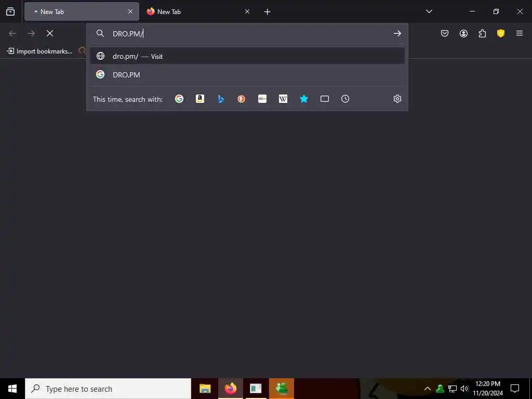
Task: Open the volume control in system tray
Action: pyautogui.click(x=464, y=389)
